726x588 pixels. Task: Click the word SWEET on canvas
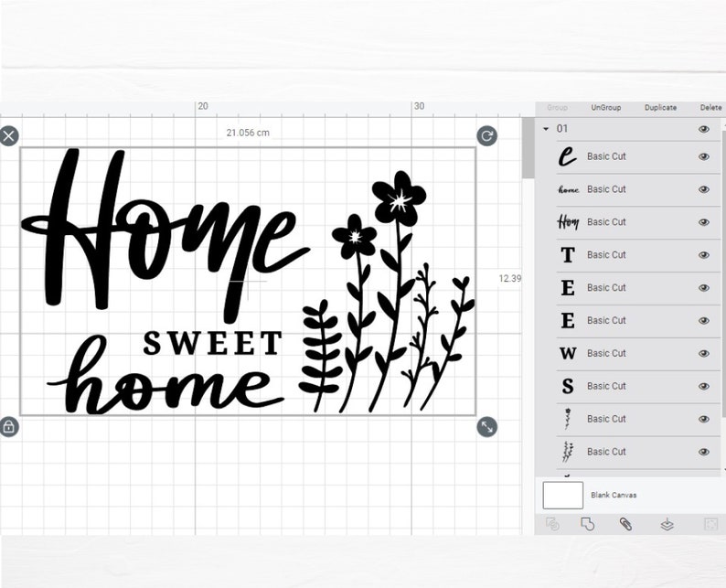[x=212, y=343]
